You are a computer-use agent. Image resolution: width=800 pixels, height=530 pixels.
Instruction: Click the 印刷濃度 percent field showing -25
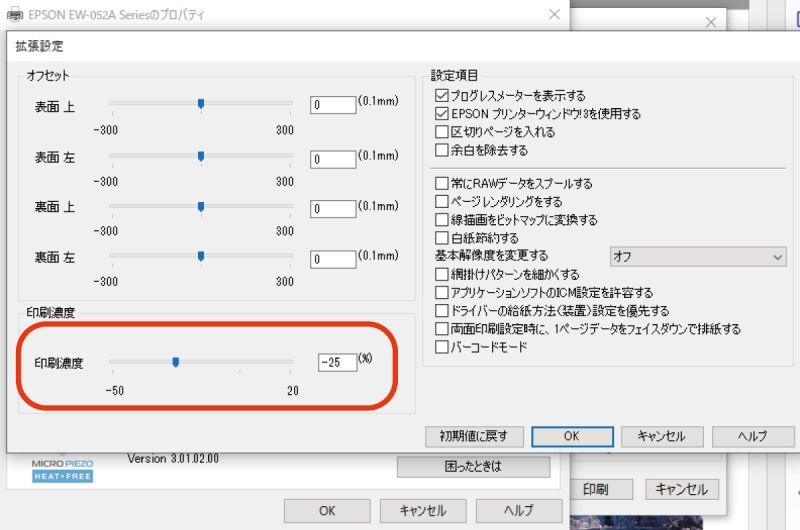tap(337, 363)
